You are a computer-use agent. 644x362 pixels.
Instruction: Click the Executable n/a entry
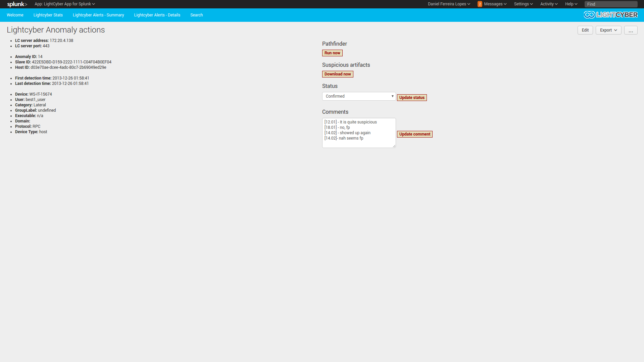pos(29,116)
